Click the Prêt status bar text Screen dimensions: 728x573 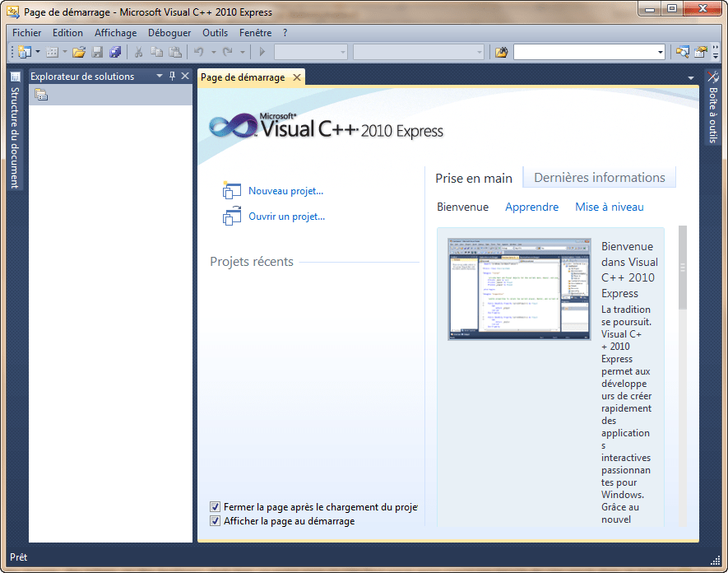tap(19, 557)
